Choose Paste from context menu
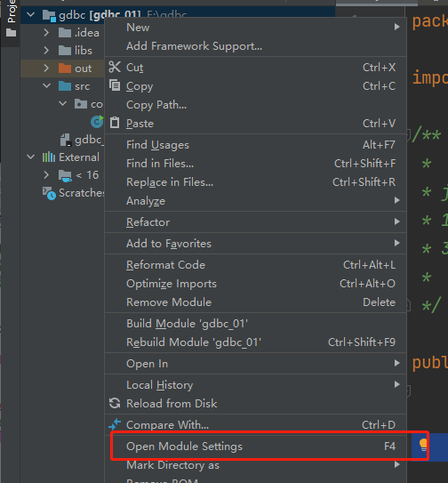This screenshot has height=483, width=448. point(256,124)
